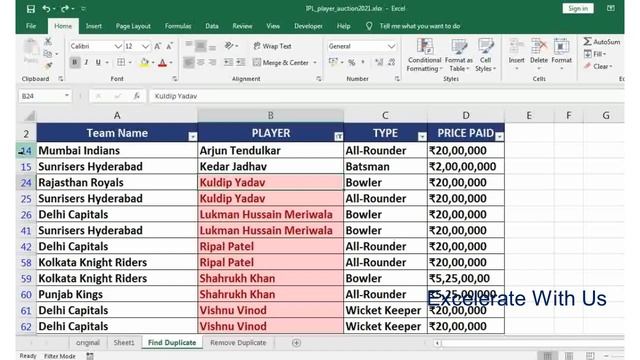Decrease the indent

(x=228, y=62)
